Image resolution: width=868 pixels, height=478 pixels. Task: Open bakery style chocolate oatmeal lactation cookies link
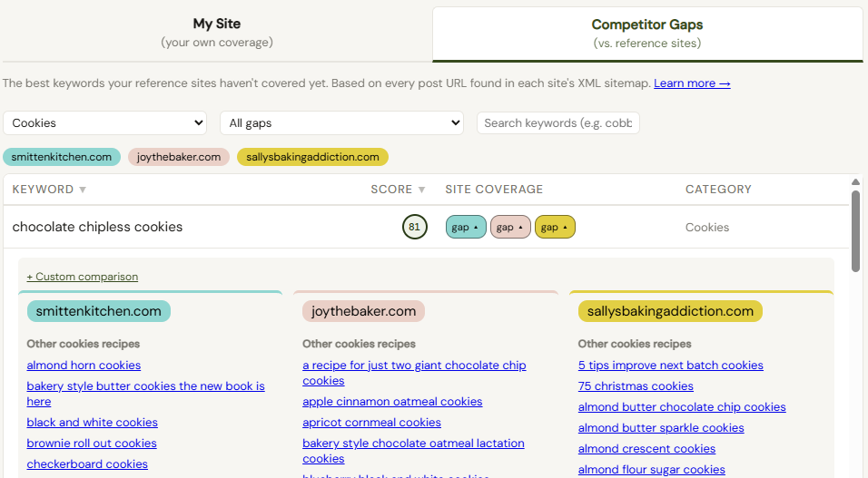(413, 451)
